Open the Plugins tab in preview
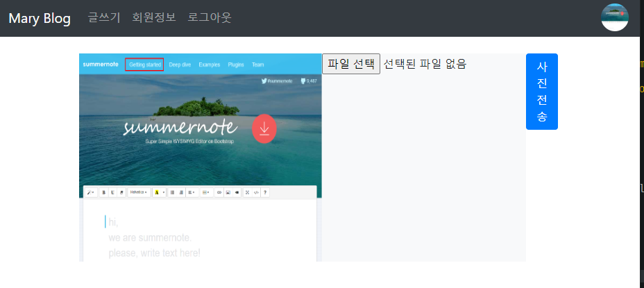This screenshot has height=288, width=644. coord(236,65)
